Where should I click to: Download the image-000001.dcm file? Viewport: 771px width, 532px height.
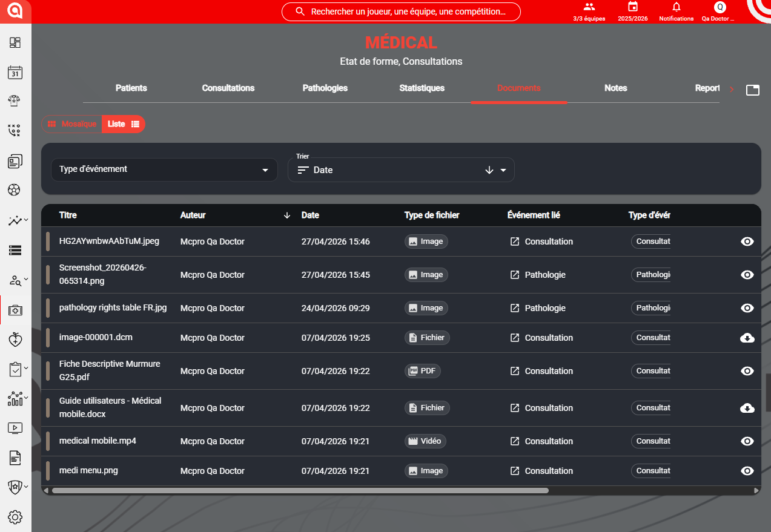click(x=747, y=338)
